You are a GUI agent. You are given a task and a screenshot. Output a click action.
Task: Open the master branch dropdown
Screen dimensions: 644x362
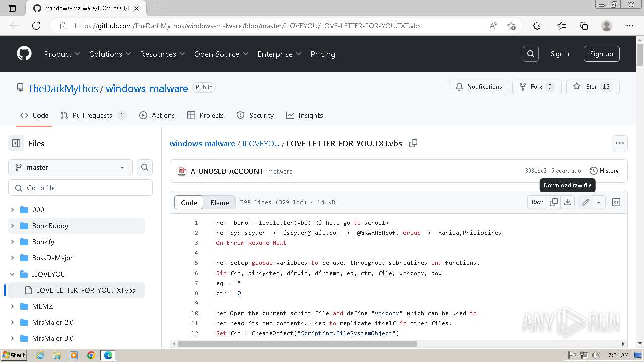tap(70, 167)
